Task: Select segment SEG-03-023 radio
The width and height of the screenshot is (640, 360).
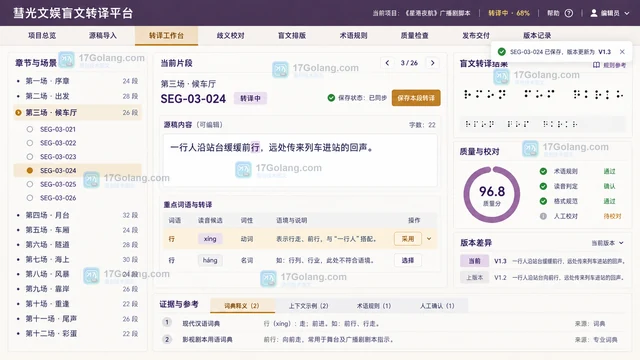Action: 30,157
